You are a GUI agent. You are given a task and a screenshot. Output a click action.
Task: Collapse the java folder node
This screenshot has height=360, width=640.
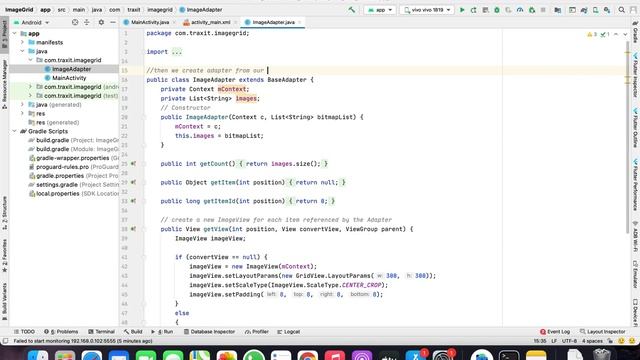22,51
